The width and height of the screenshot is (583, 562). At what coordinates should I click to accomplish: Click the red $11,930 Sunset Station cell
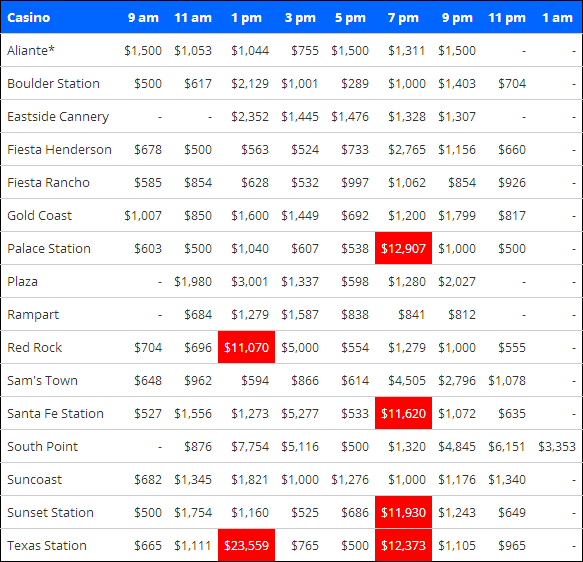click(403, 512)
